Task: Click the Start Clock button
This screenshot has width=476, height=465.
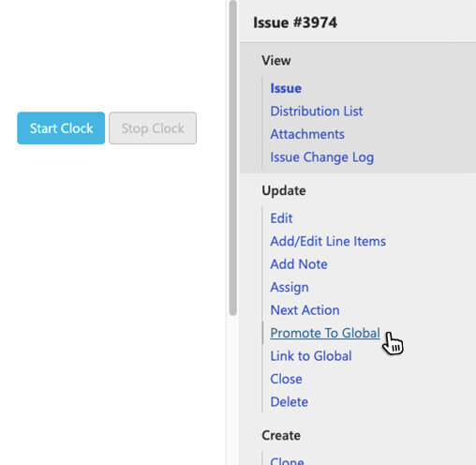Action: [61, 128]
